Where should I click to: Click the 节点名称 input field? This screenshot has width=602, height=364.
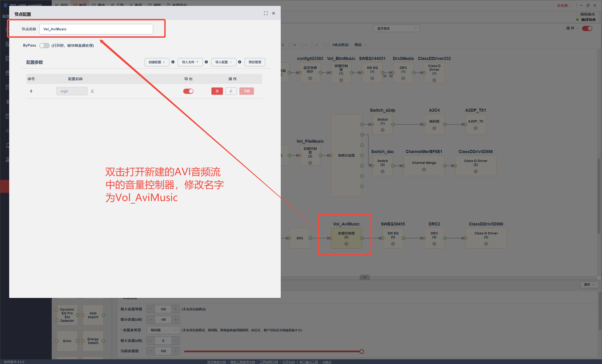point(96,29)
